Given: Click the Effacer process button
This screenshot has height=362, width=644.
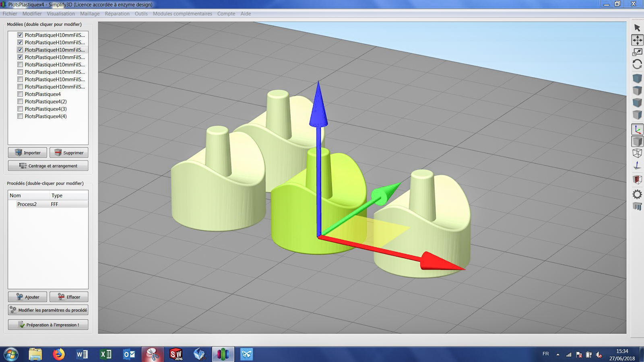Looking at the screenshot, I should pyautogui.click(x=69, y=297).
